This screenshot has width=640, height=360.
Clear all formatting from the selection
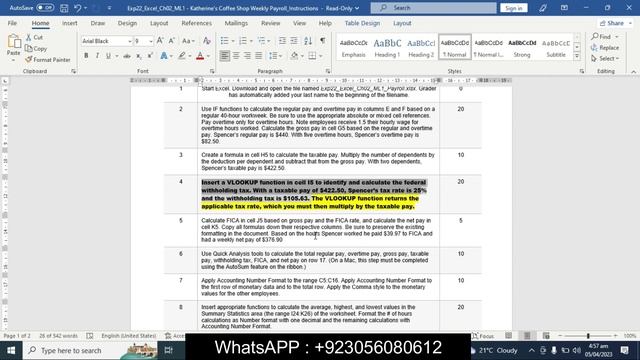[207, 40]
